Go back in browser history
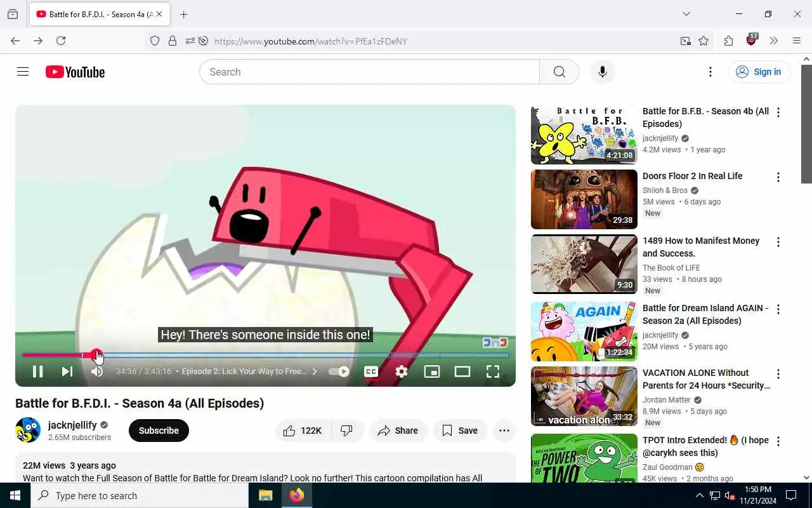This screenshot has width=812, height=508. click(x=15, y=41)
